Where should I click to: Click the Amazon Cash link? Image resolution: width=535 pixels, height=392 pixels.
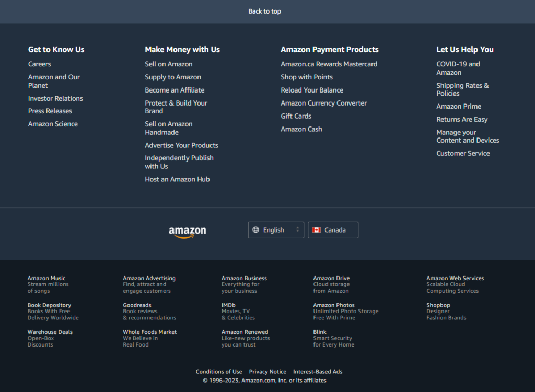point(301,129)
